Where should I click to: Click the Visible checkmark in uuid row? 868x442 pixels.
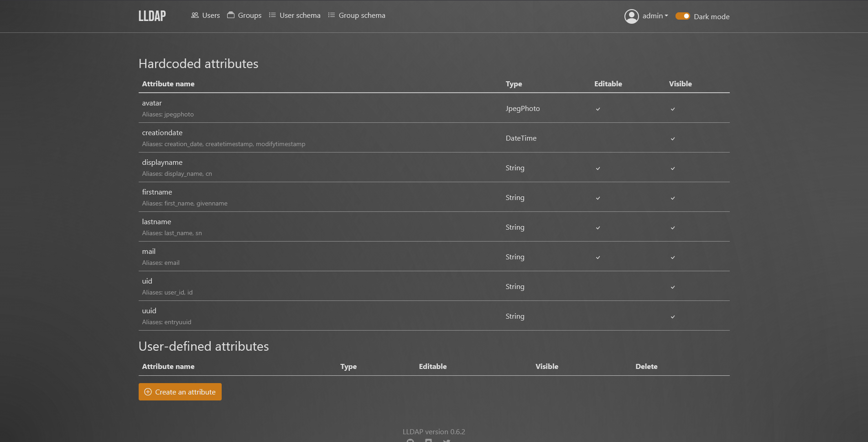pos(673,317)
